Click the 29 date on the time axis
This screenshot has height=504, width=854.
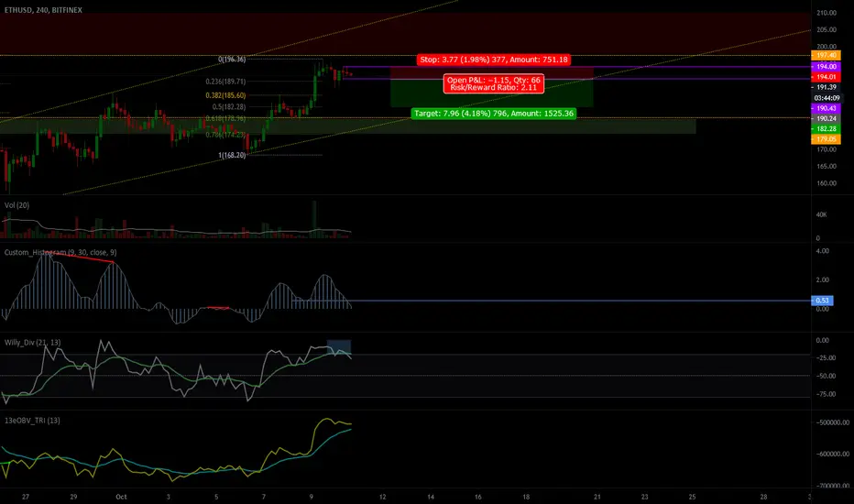[x=73, y=497]
